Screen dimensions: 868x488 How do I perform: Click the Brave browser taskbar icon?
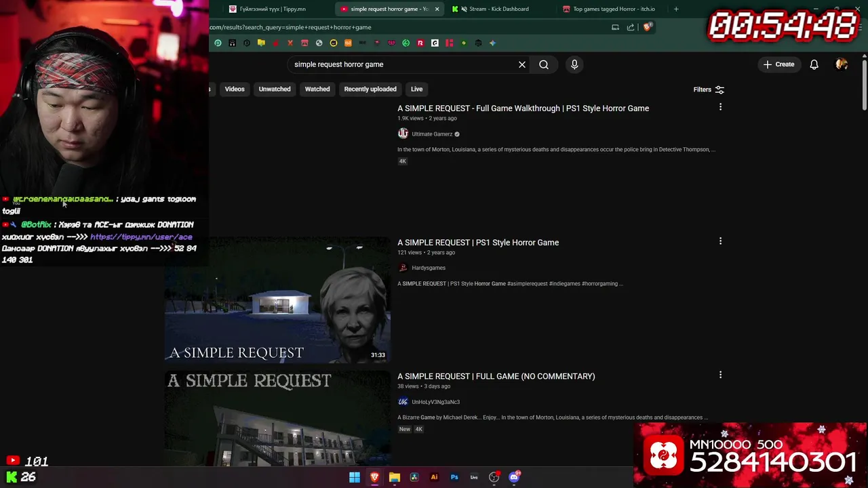tap(374, 477)
